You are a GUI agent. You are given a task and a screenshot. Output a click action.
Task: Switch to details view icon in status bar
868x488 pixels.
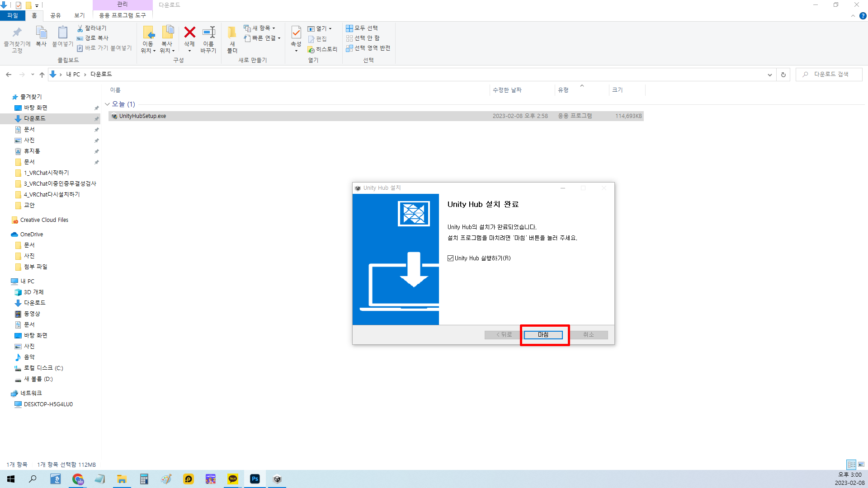851,465
